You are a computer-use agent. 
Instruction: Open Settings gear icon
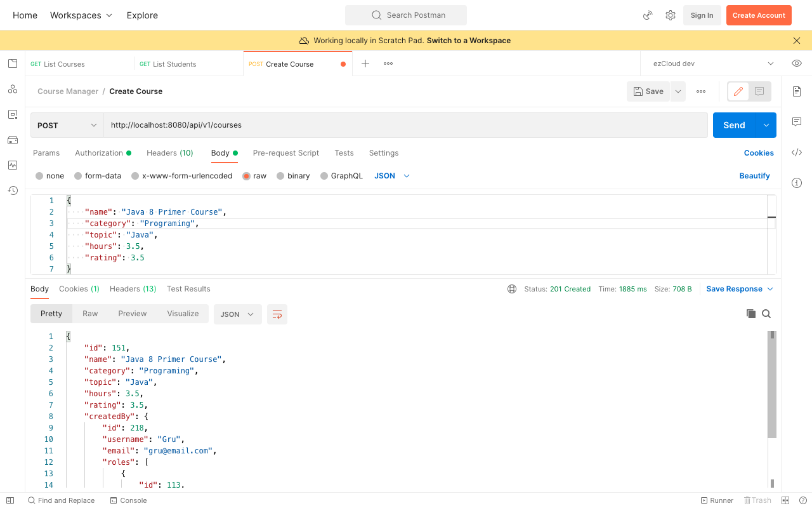pos(671,15)
